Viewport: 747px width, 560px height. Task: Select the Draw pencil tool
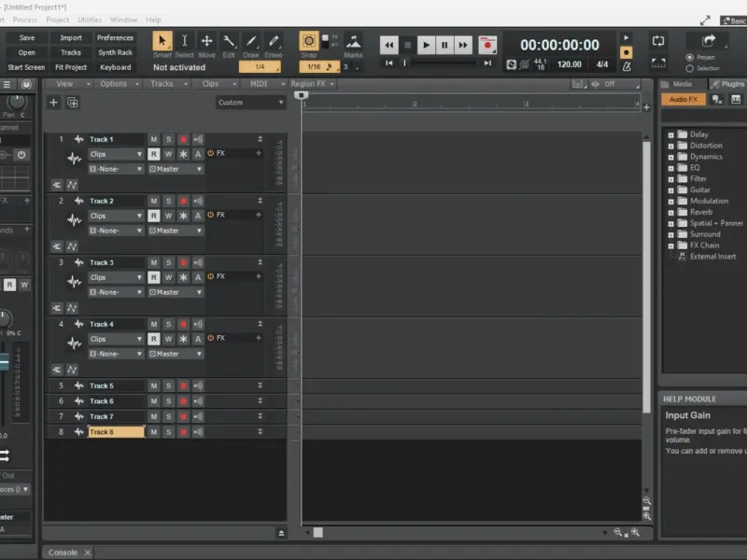click(x=251, y=41)
